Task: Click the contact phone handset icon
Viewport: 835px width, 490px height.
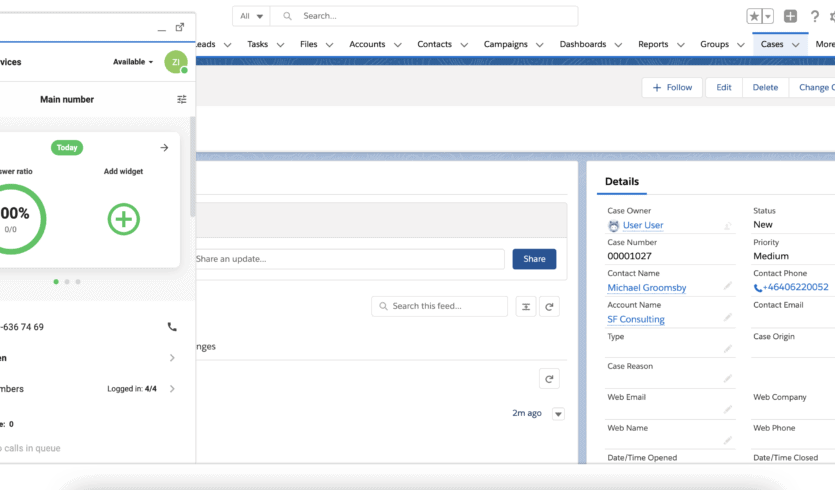Action: tap(758, 288)
